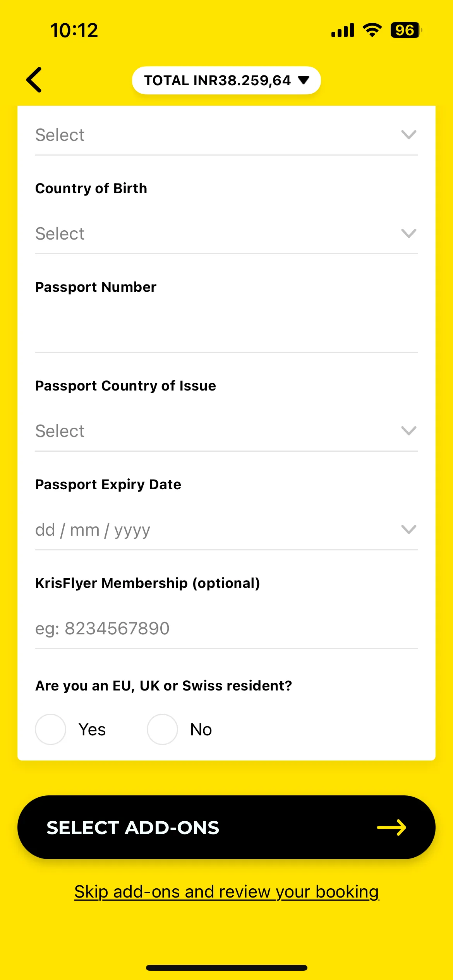The image size is (453, 980).
Task: Tap the back arrow icon
Action: (34, 80)
